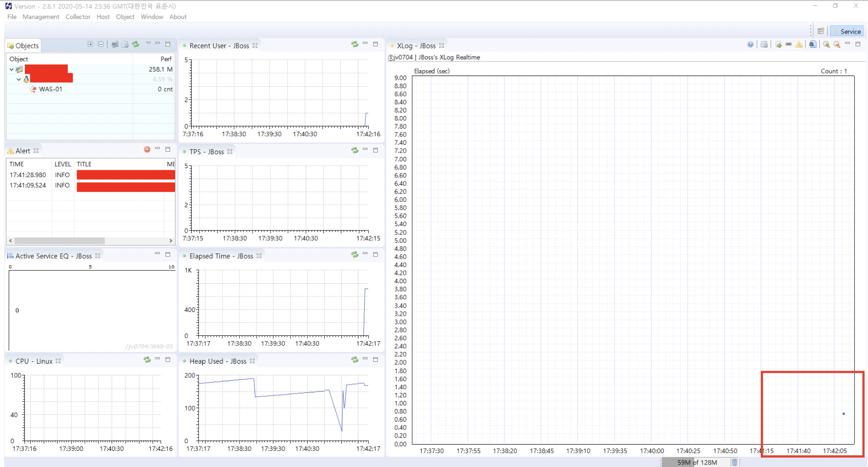Viewport: 868px width, 467px height.
Task: Close the TPS - JBoss tab
Action: 230,152
